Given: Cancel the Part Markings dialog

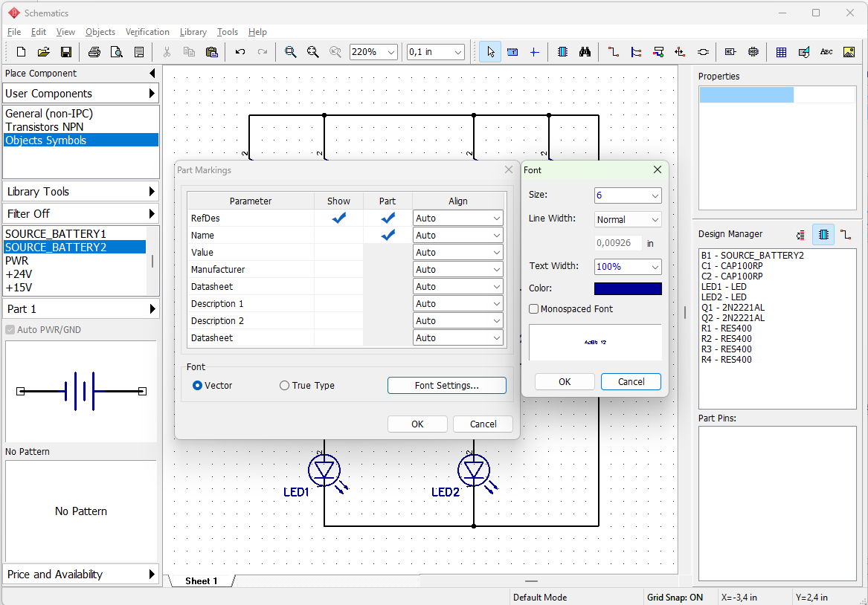Looking at the screenshot, I should [483, 424].
